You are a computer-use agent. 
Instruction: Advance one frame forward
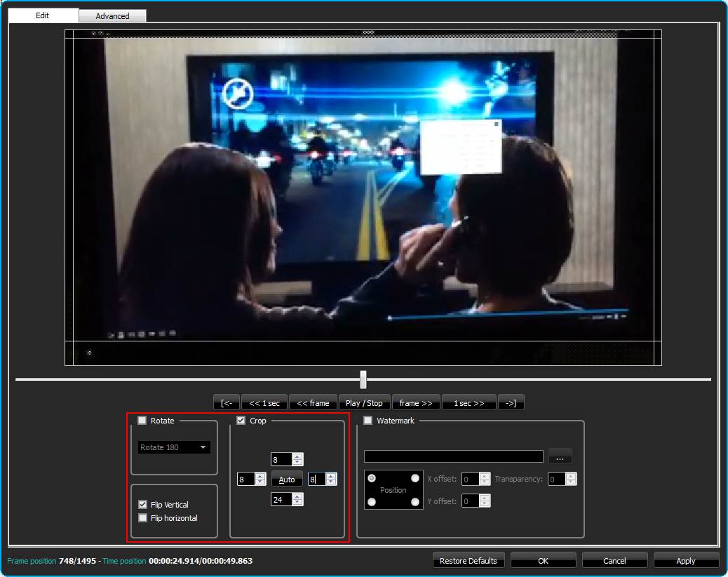tap(416, 403)
